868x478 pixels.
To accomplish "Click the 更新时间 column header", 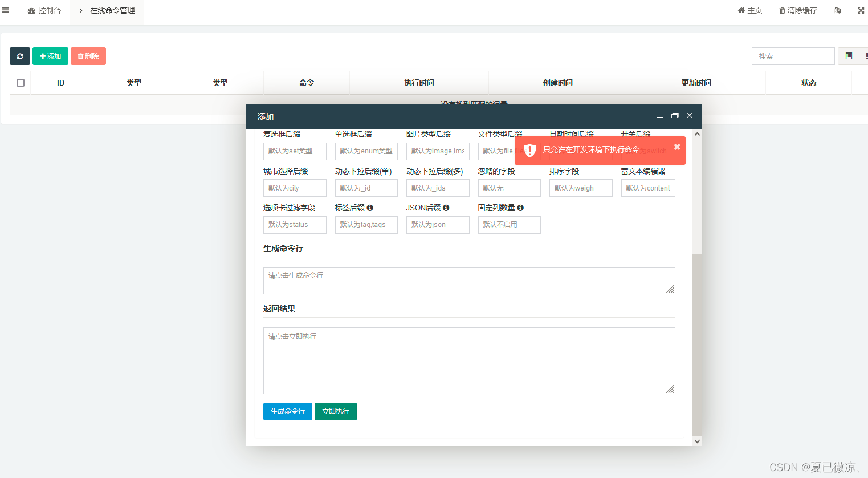I will [x=696, y=83].
